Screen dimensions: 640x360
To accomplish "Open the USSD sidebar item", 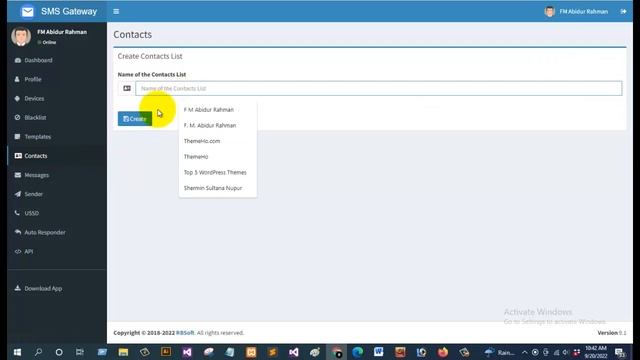I will point(57,213).
